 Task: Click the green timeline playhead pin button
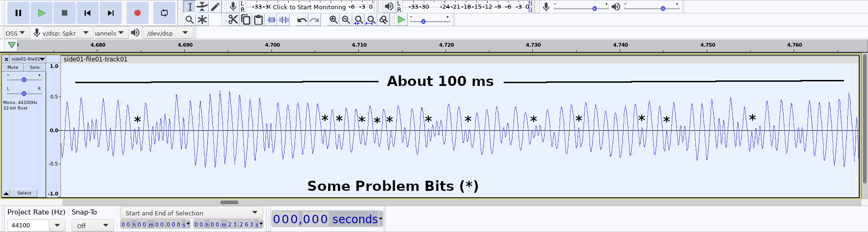[x=12, y=45]
